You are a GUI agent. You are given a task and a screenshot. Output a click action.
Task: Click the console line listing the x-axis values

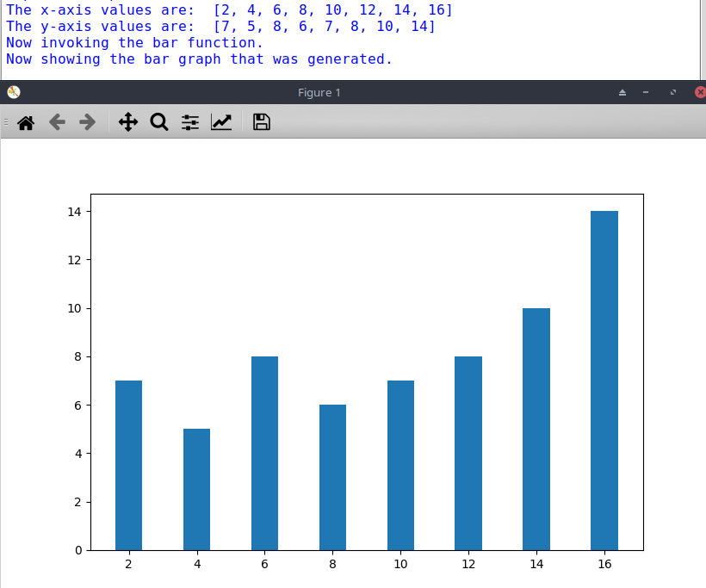click(229, 10)
